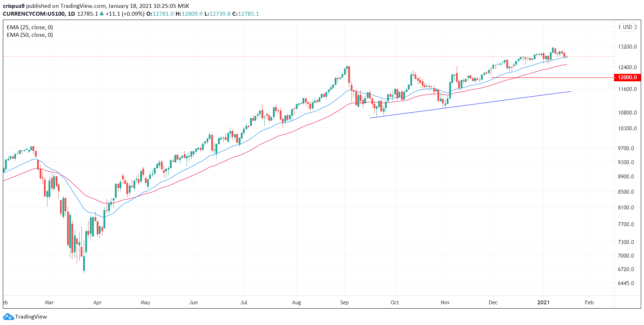Image resolution: width=644 pixels, height=325 pixels.
Task: Click the 12400.0 price axis label
Action: click(627, 67)
